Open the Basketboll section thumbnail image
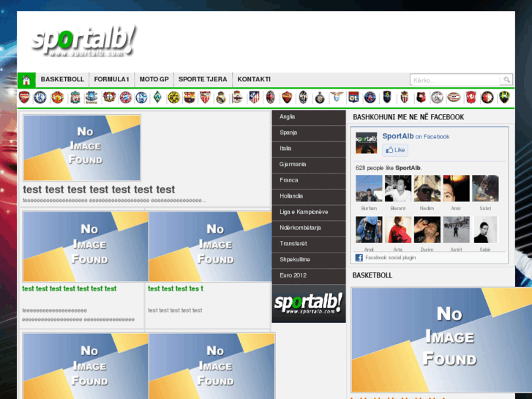This screenshot has height=399, width=532. click(441, 340)
